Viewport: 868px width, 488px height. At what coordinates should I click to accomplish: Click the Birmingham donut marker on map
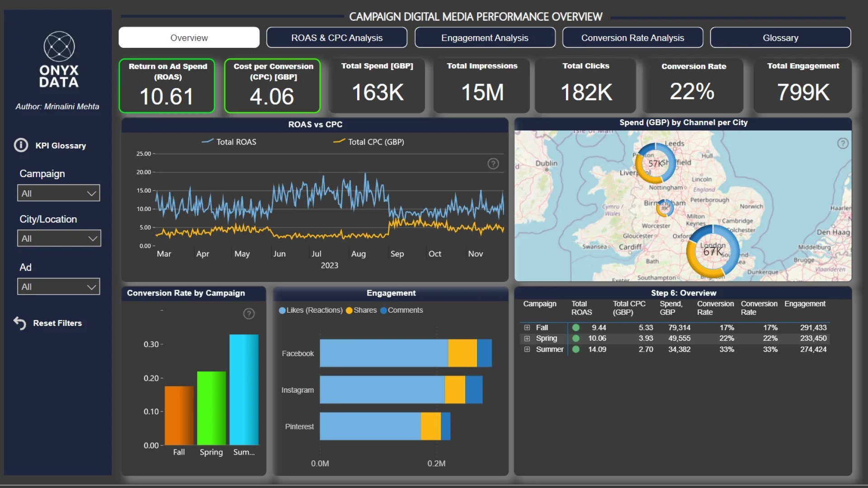(x=665, y=208)
